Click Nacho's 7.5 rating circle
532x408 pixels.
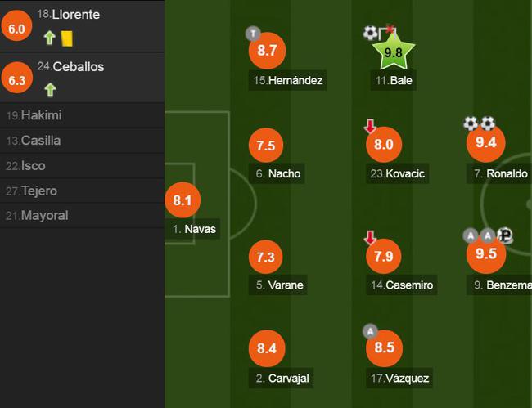[x=266, y=146]
